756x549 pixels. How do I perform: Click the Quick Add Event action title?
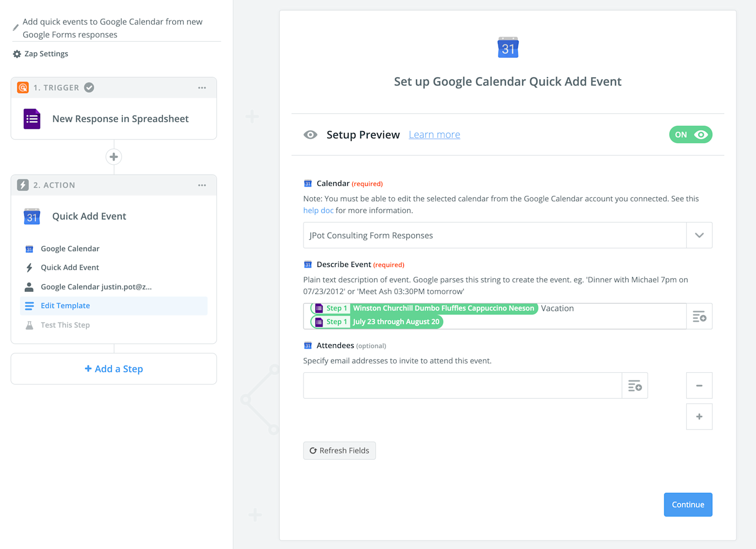point(89,216)
